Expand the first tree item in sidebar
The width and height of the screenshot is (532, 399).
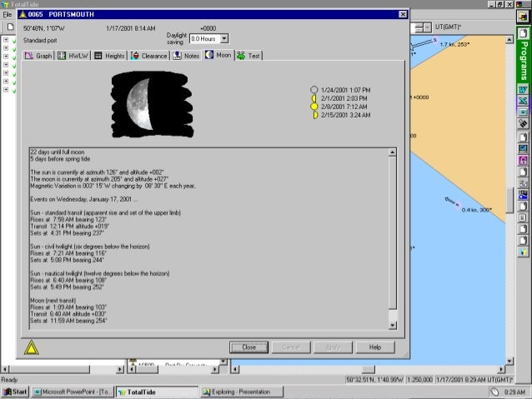(6, 40)
